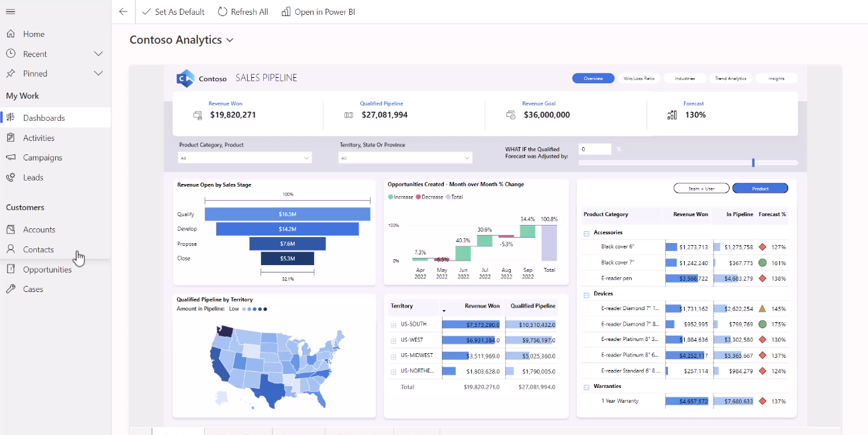The width and height of the screenshot is (868, 435).
Task: Collapse the Devices category group
Action: point(586,294)
